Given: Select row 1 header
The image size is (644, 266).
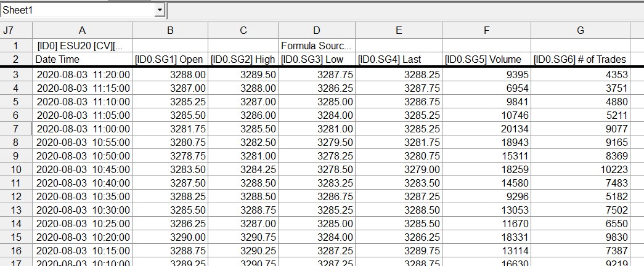Looking at the screenshot, I should coord(16,46).
